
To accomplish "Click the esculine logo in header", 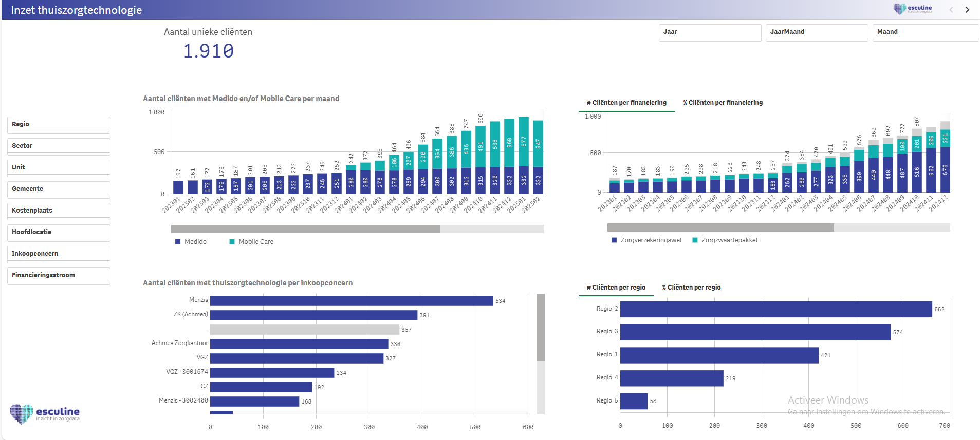I will [912, 9].
